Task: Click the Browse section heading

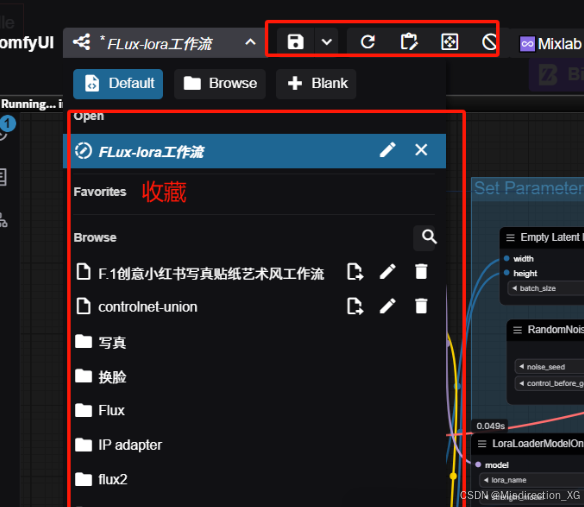Action: 95,238
